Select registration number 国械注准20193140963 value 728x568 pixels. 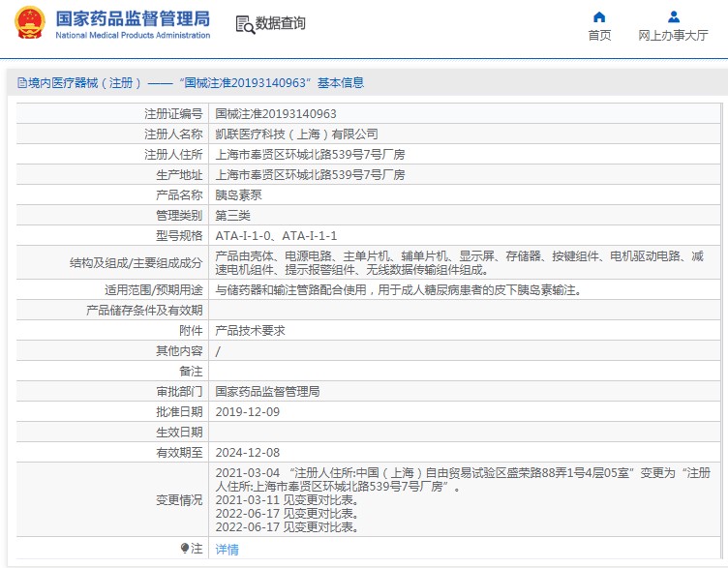(276, 113)
